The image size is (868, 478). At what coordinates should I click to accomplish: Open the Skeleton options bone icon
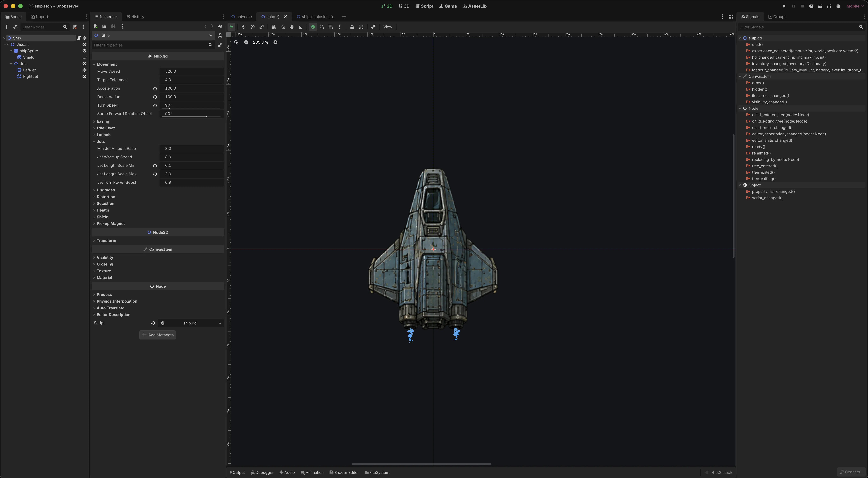coord(373,27)
